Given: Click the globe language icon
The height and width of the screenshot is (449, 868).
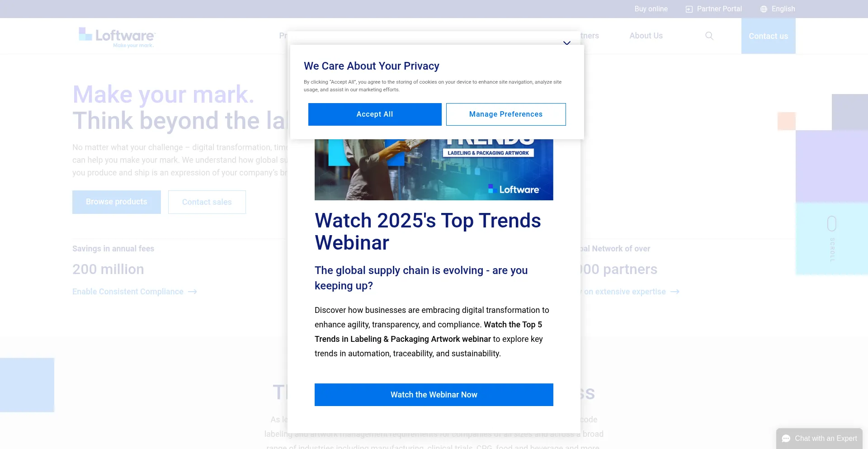Looking at the screenshot, I should pos(764,9).
